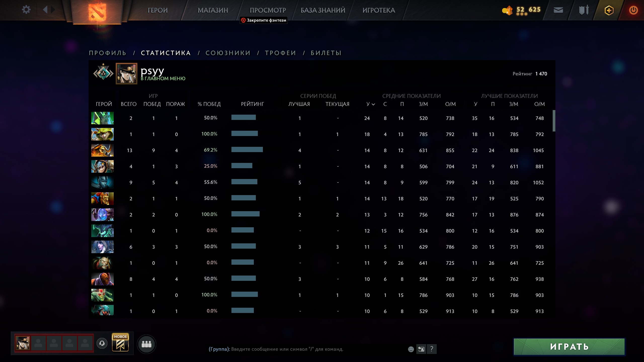Image resolution: width=644 pixels, height=362 pixels.
Task: Click own avatar in the party bar
Action: point(23,343)
